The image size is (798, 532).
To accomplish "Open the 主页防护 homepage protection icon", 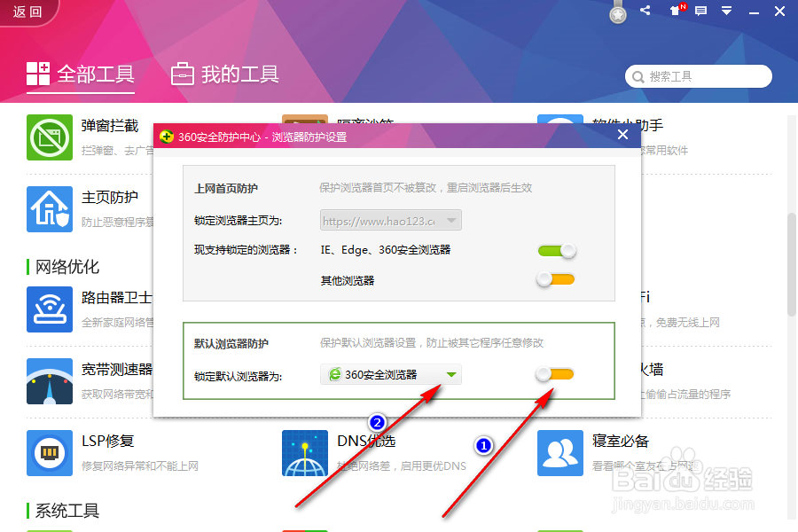I will coord(50,209).
